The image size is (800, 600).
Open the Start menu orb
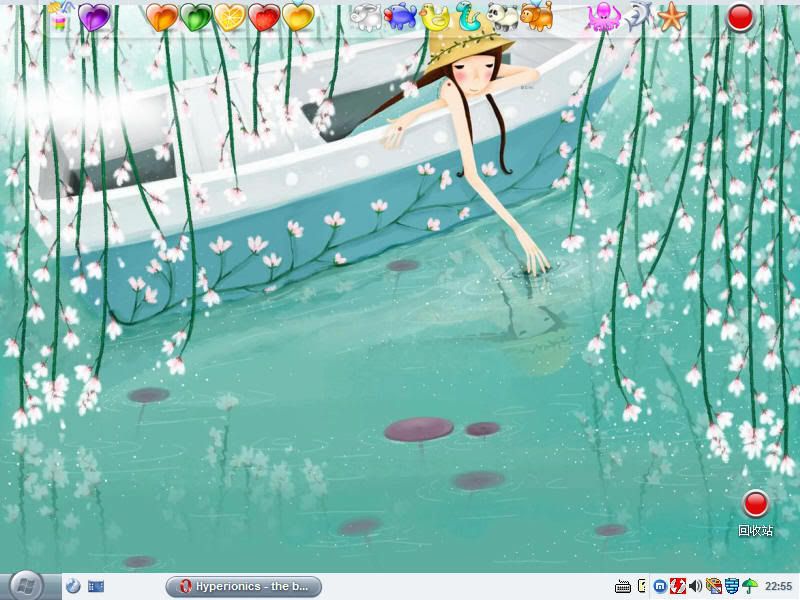(26, 586)
